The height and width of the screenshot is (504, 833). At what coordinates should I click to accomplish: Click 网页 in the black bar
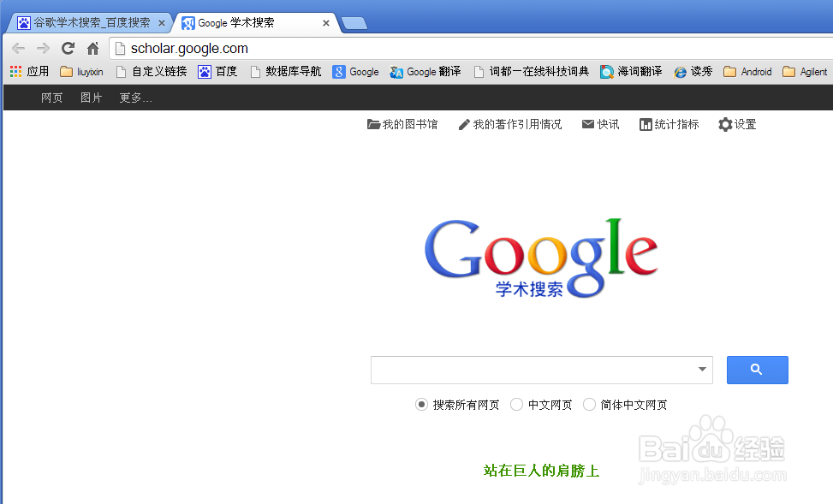point(51,98)
